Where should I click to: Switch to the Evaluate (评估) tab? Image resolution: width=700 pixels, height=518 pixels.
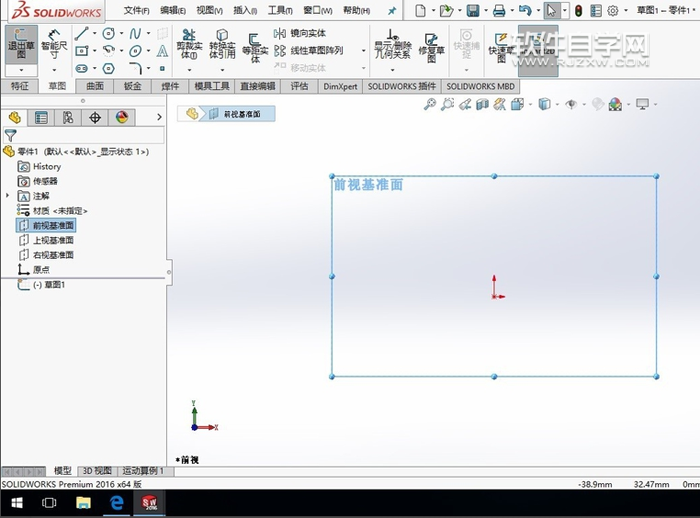(x=299, y=86)
